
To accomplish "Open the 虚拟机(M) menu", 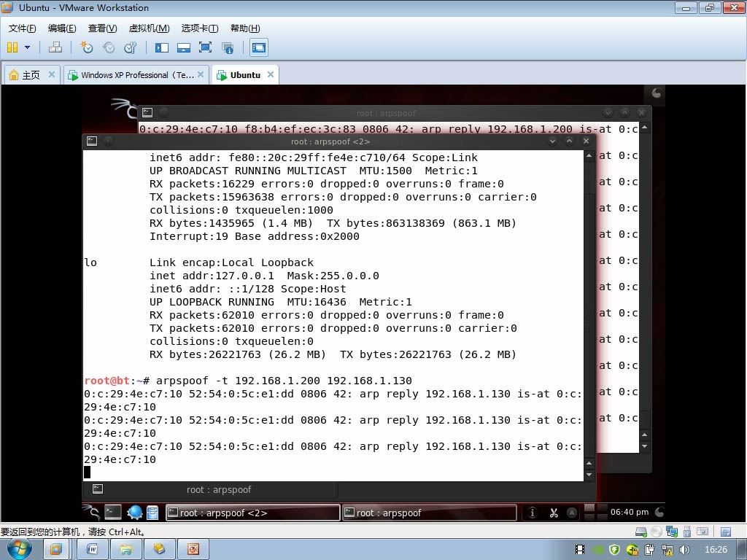I will tap(149, 28).
